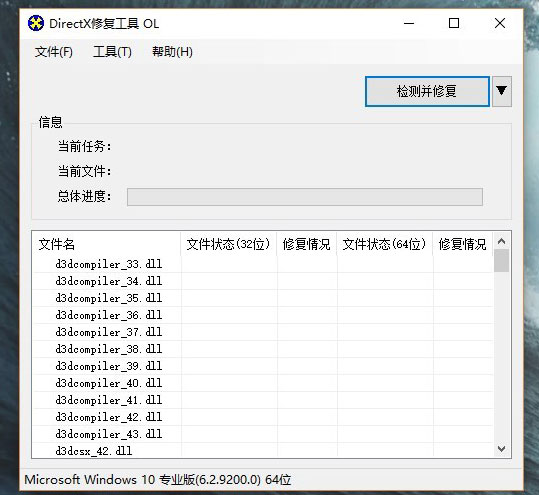Select the d3dcsx_42.dll row
The width and height of the screenshot is (539, 495).
click(263, 450)
